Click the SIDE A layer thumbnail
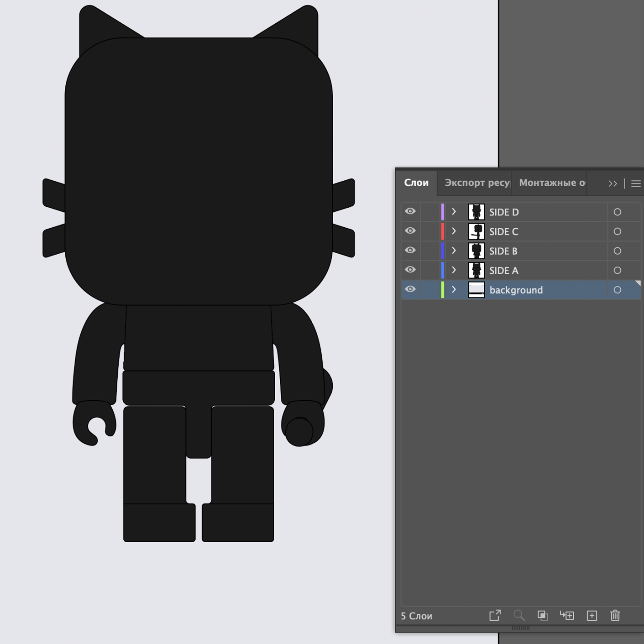The image size is (644, 644). coord(476,270)
